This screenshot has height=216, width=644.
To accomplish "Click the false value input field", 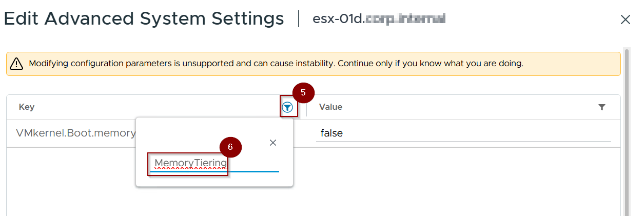I will click(x=462, y=133).
